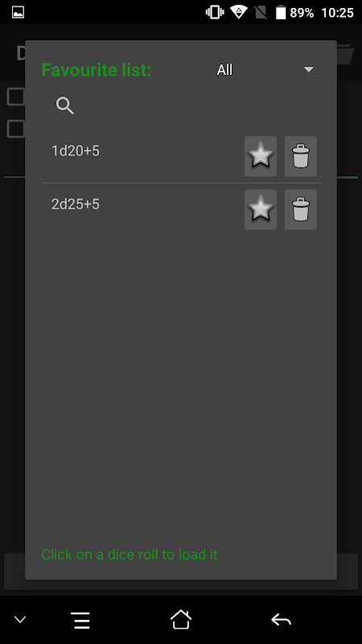
Task: Open the Favourite list dropdown arrow
Action: pos(309,69)
